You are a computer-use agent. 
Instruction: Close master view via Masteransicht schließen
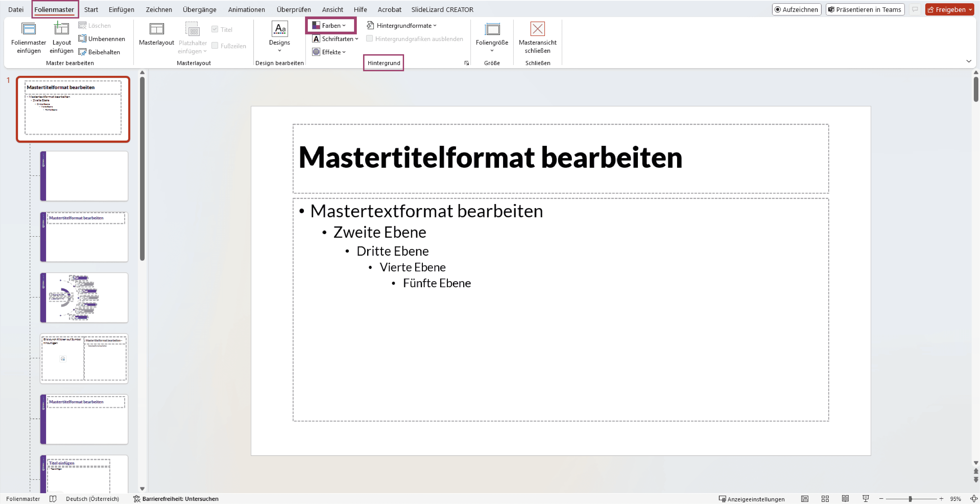coord(538,37)
